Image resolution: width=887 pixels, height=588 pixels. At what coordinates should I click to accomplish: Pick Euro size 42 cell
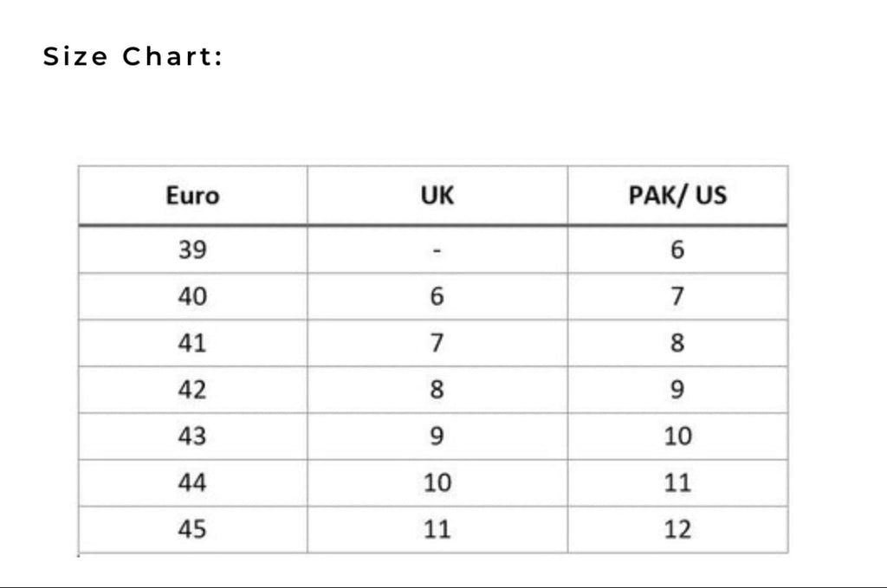192,390
